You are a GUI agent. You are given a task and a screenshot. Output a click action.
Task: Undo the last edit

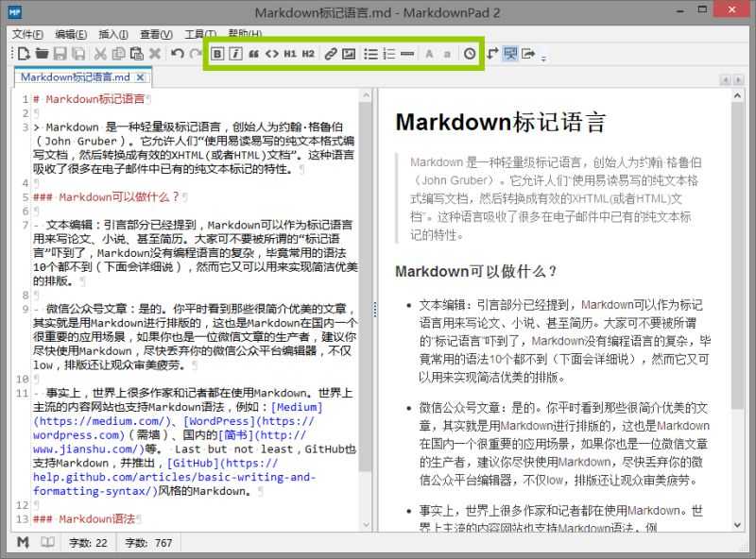point(178,54)
